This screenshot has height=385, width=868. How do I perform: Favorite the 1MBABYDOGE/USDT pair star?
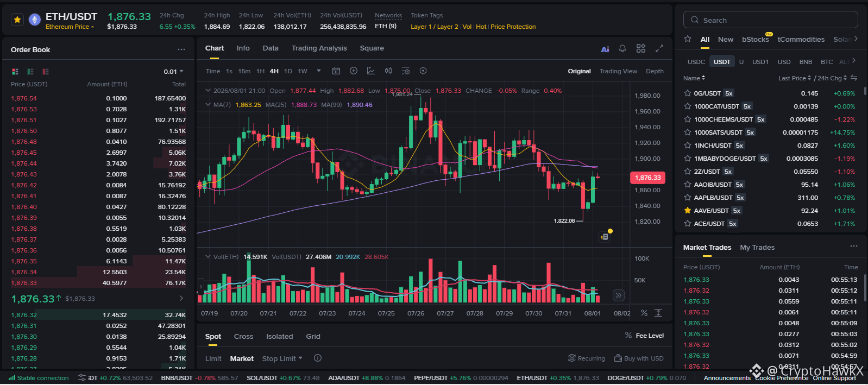pyautogui.click(x=688, y=159)
